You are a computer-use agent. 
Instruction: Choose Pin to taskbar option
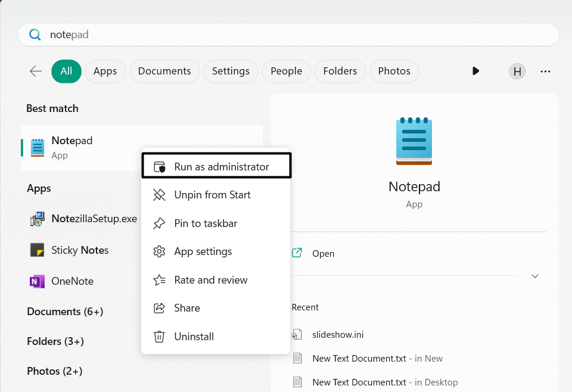[206, 223]
